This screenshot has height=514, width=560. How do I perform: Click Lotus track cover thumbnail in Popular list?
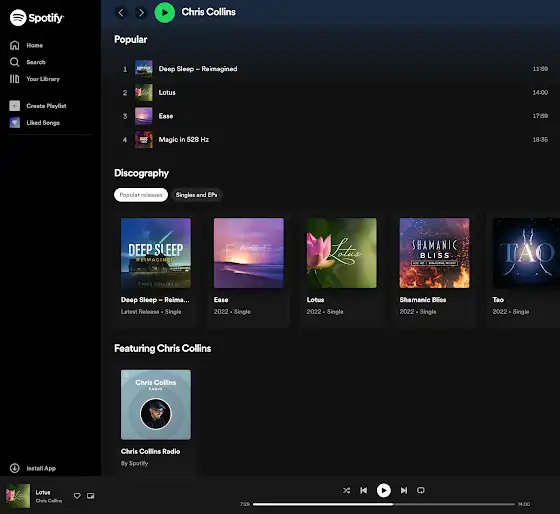pos(144,92)
